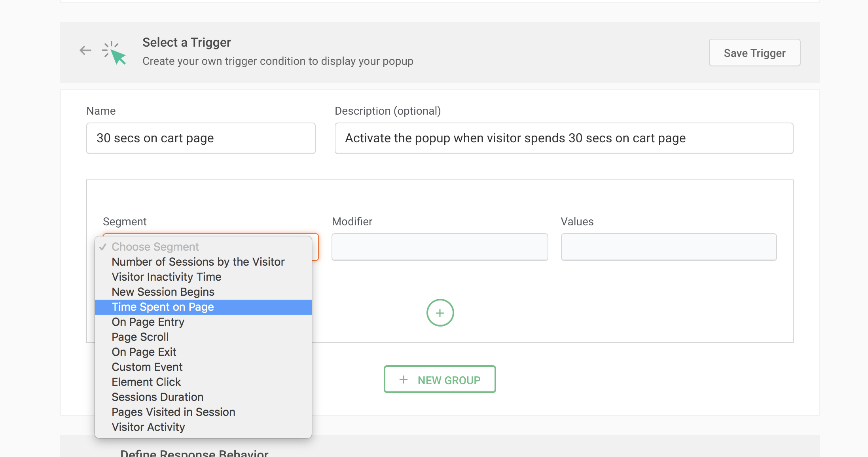Click the back arrow icon
Image resolution: width=868 pixels, height=457 pixels.
[x=85, y=51]
